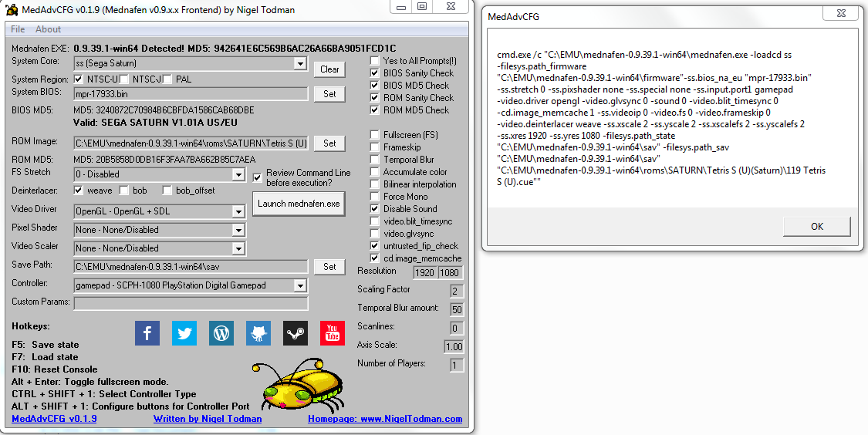Enable Yes to All Prompts checkbox

pos(375,61)
